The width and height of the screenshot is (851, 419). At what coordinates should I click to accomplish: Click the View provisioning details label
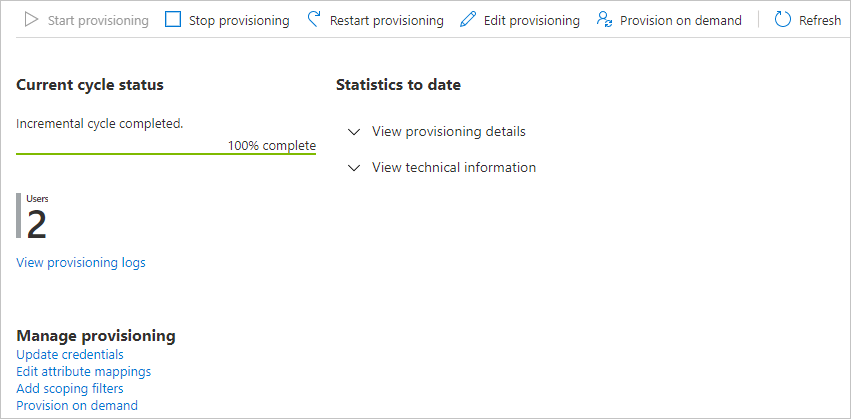click(x=448, y=132)
